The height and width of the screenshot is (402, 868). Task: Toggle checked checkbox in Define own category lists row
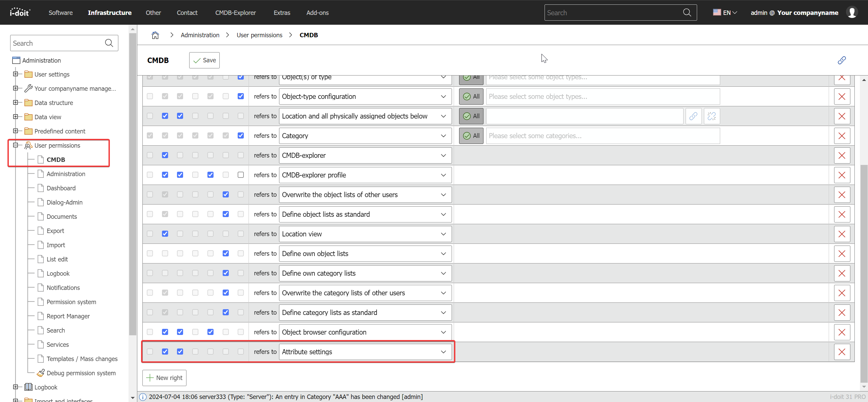225,273
